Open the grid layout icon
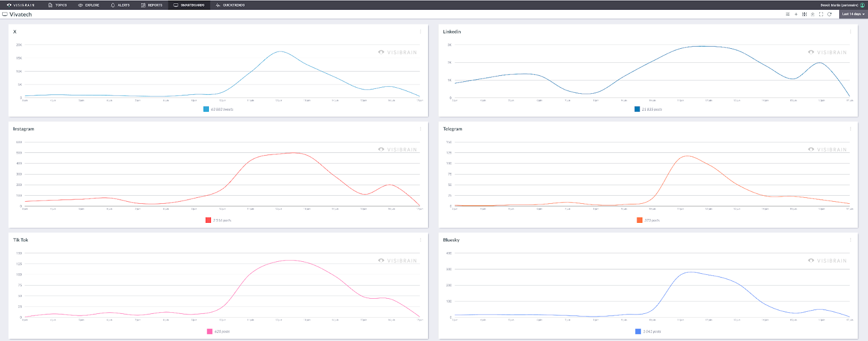This screenshot has height=341, width=868. (805, 14)
